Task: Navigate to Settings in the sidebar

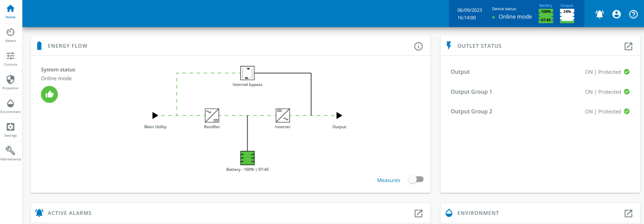Action: (x=10, y=129)
